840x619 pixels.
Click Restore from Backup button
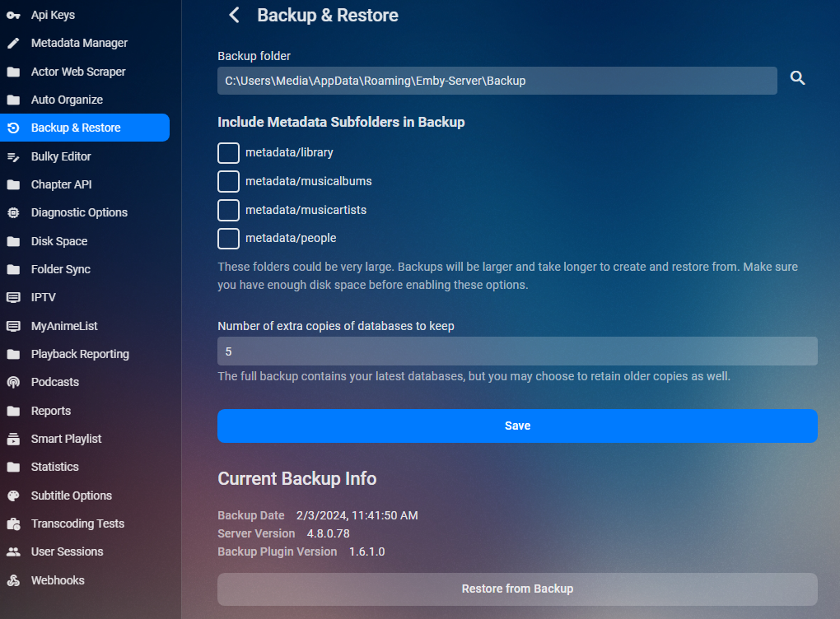coord(517,589)
